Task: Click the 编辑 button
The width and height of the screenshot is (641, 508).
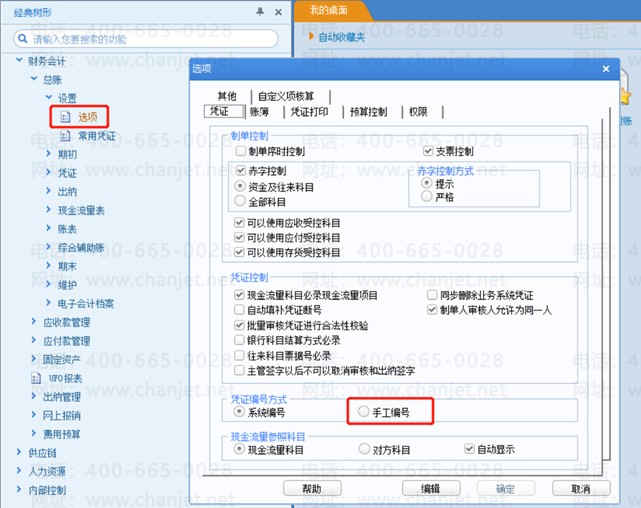Action: point(431,488)
